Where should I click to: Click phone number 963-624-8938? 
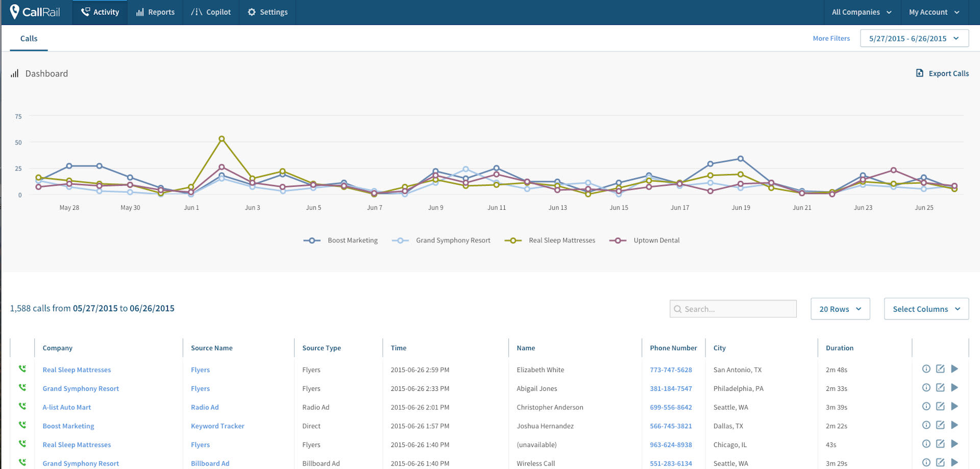pos(671,445)
